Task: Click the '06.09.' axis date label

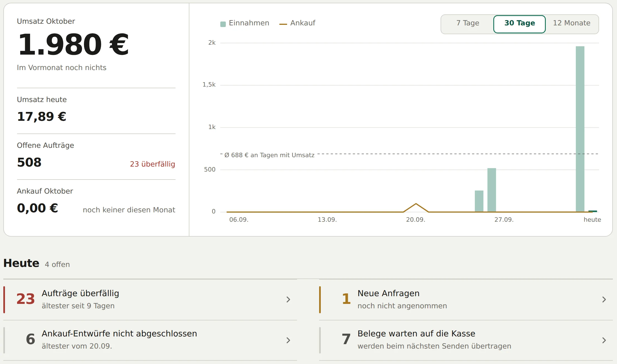Action: (239, 220)
